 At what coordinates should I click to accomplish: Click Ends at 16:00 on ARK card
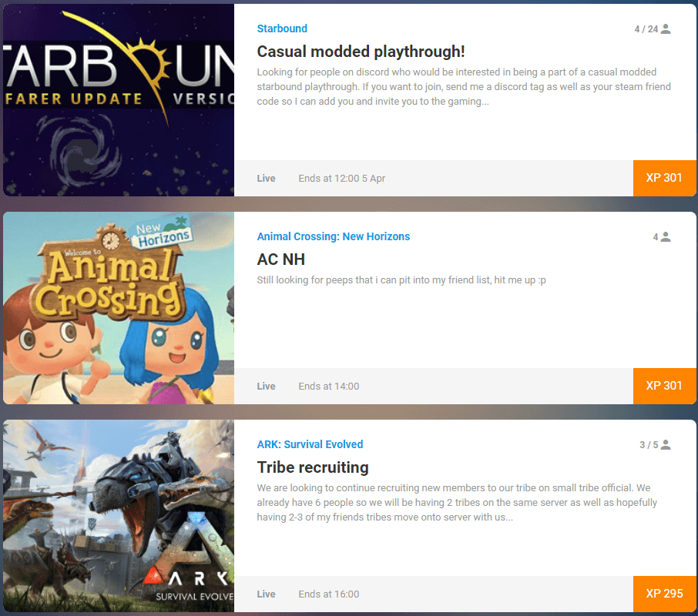(x=328, y=594)
